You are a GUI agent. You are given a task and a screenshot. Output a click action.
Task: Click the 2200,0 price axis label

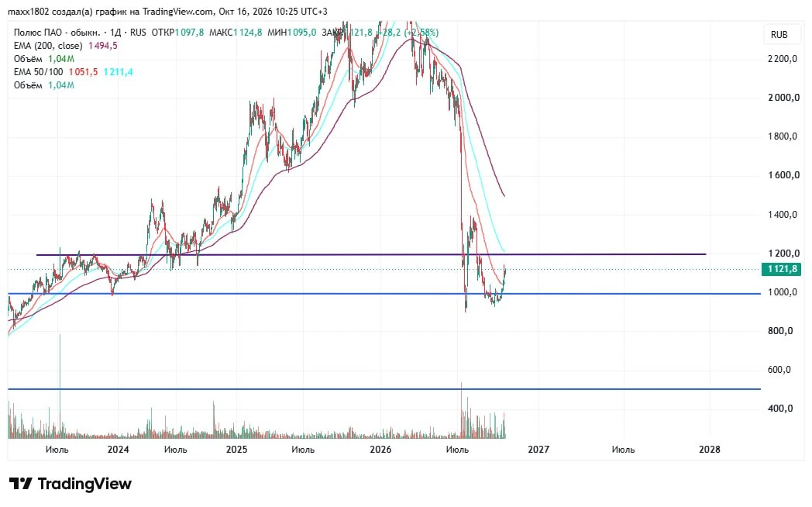(x=783, y=59)
